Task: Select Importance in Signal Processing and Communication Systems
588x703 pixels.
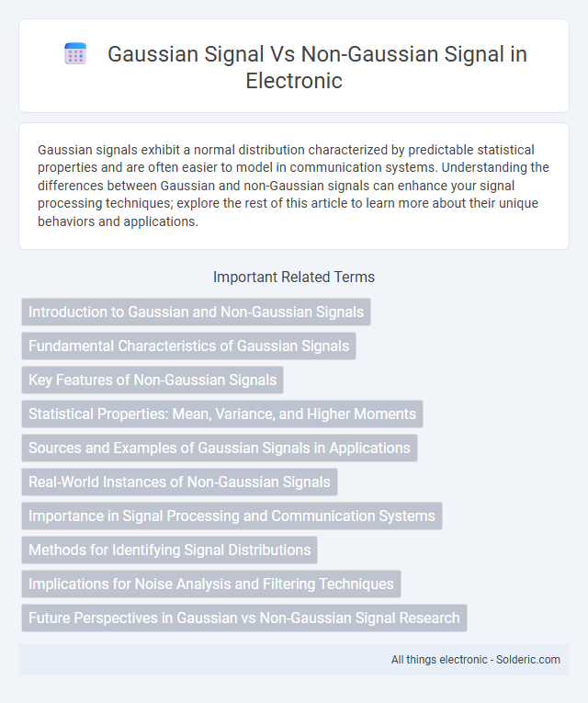Action: click(x=232, y=516)
